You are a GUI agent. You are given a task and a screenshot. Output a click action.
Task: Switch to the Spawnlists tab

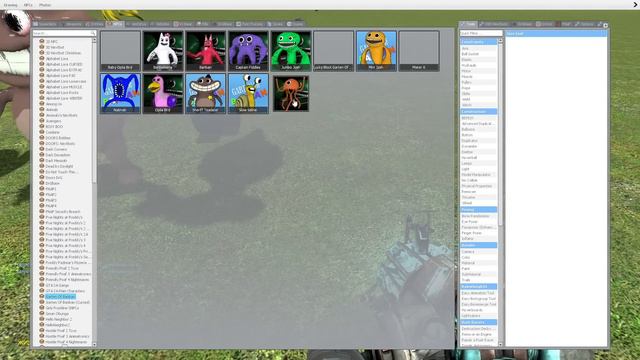click(45, 24)
